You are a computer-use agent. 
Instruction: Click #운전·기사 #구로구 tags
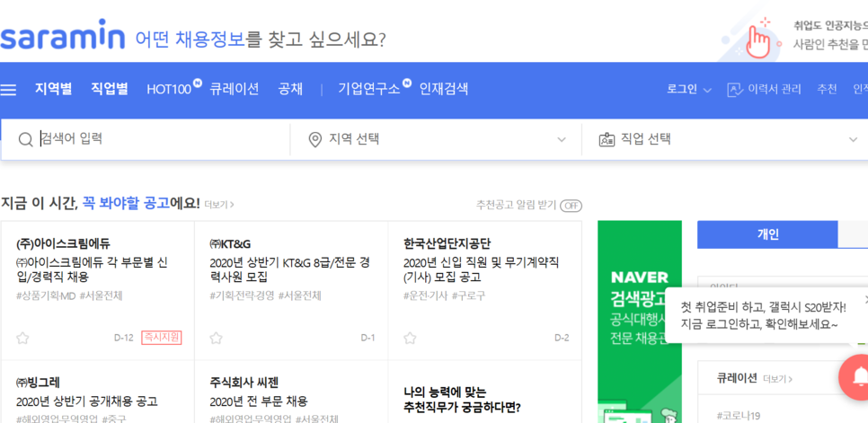tap(444, 295)
